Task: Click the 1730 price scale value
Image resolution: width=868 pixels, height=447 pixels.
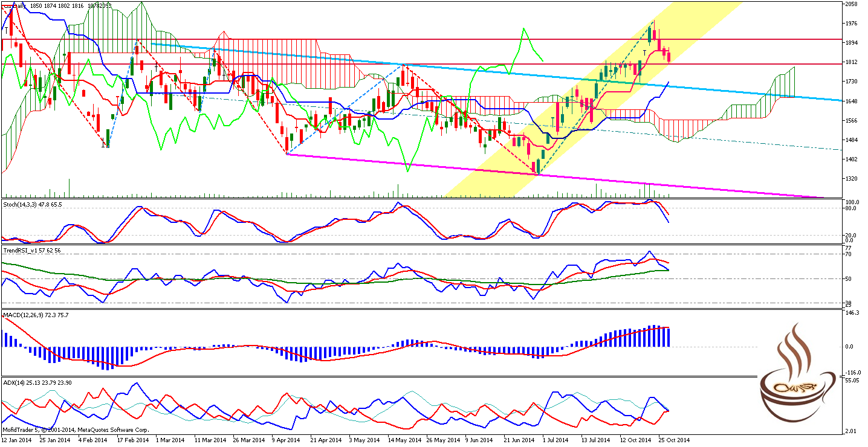Action: tap(851, 82)
